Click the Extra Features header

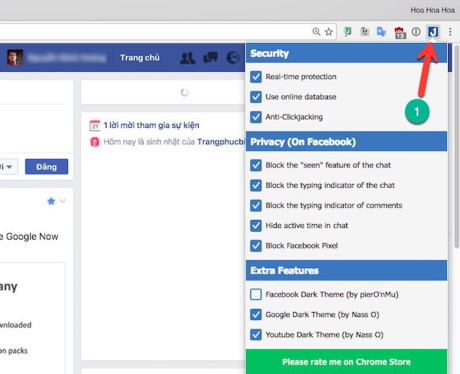pos(346,270)
